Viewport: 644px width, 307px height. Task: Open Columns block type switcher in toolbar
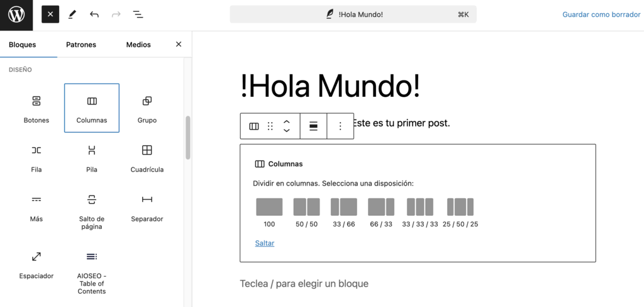click(254, 126)
